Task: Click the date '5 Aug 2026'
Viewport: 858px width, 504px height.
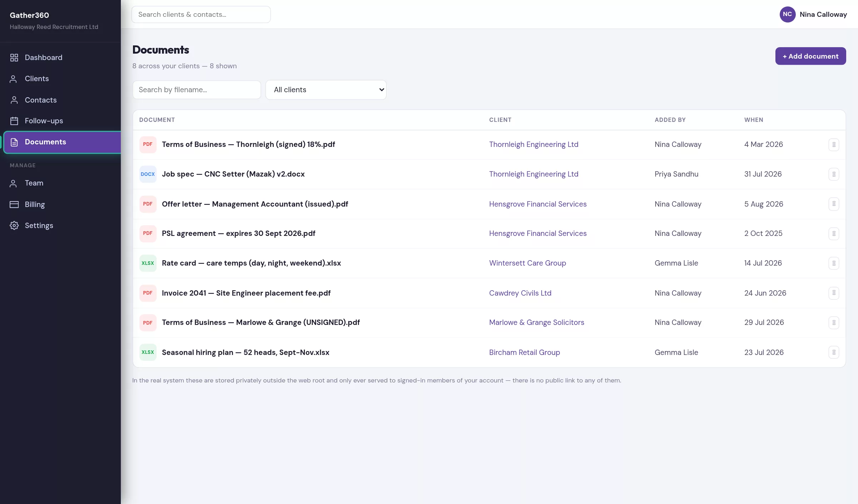Action: coord(764,204)
